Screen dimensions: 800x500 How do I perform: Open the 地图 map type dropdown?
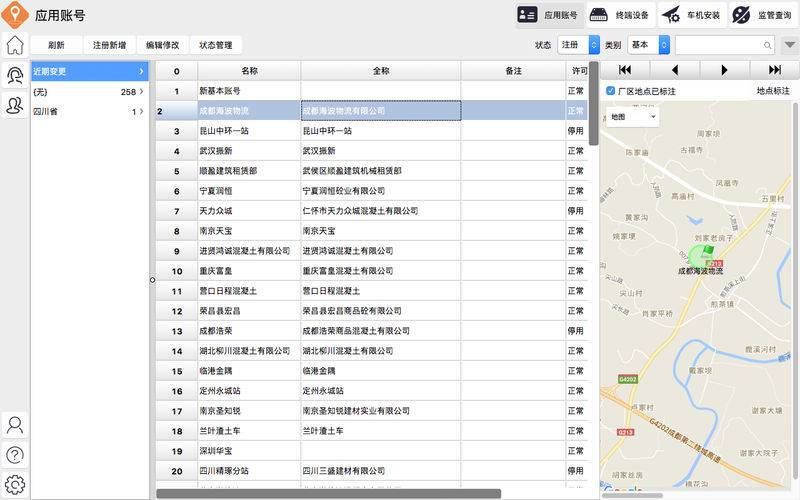[x=633, y=117]
